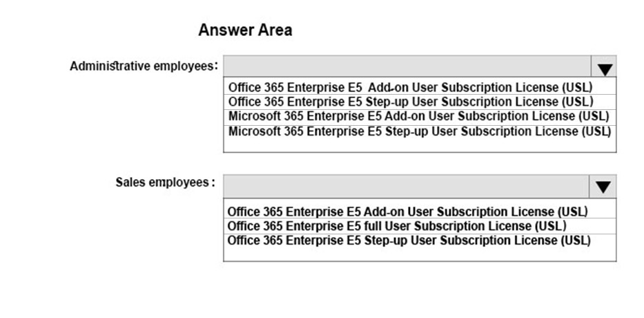This screenshot has height=318, width=644.
Task: Choose Microsoft 365 Enterprise E5 Step-up USL
Action: point(420,131)
